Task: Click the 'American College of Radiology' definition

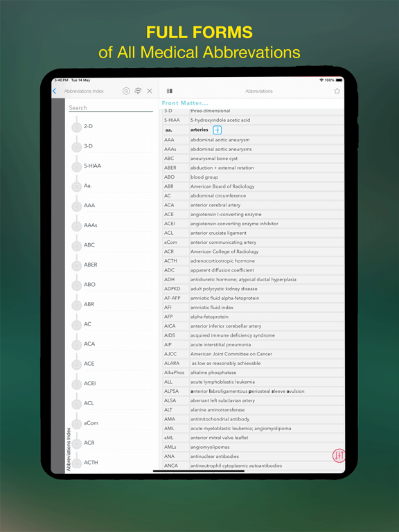Action: pyautogui.click(x=224, y=251)
